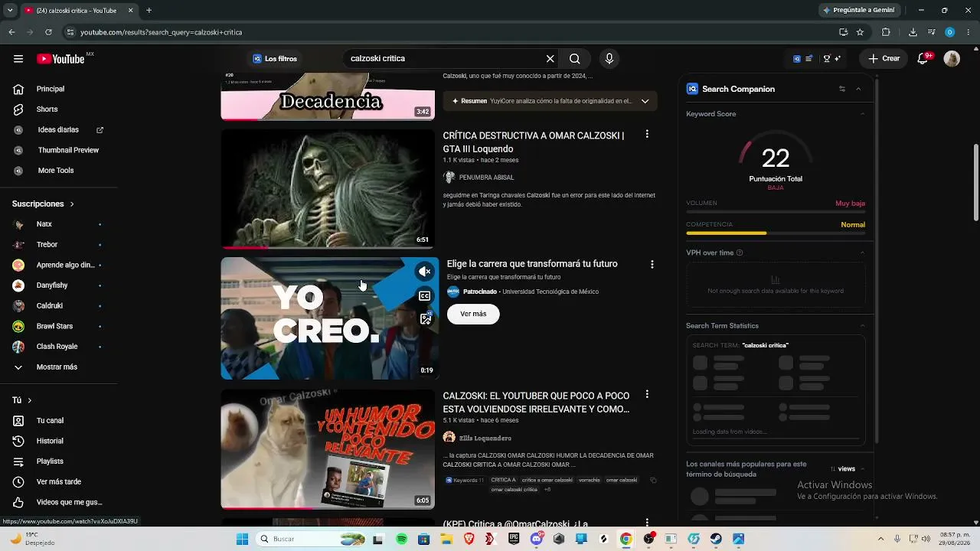
Task: Click the Ver más ad button
Action: 473,314
